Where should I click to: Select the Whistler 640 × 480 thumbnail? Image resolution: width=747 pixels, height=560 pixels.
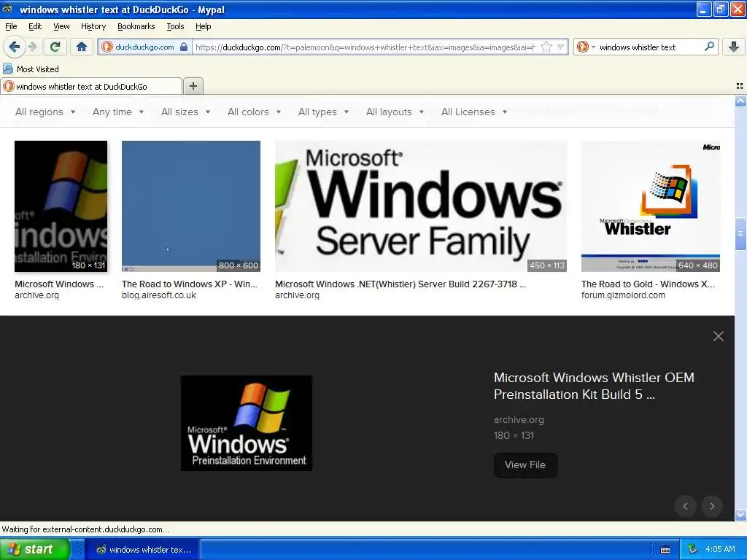click(x=650, y=206)
